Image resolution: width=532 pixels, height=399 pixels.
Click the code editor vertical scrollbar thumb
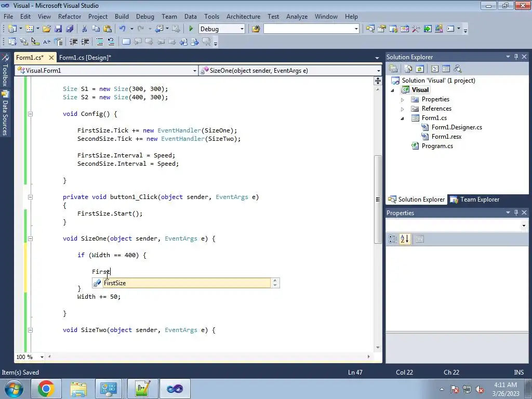(378, 199)
